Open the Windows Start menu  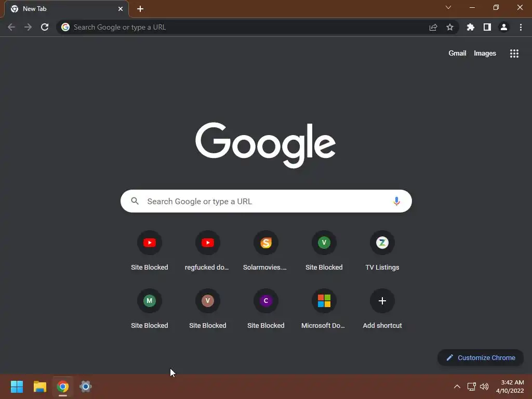17,387
